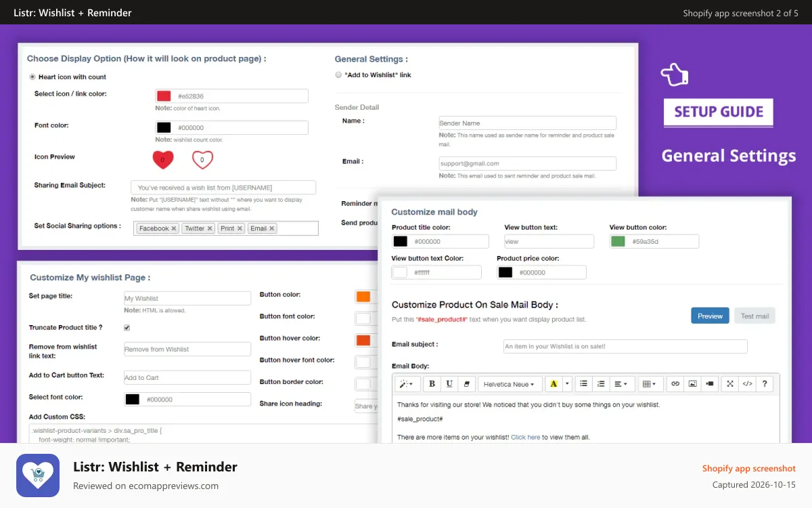Open the paragraph alignment dropdown
Screen dimensions: 812x508
point(622,384)
